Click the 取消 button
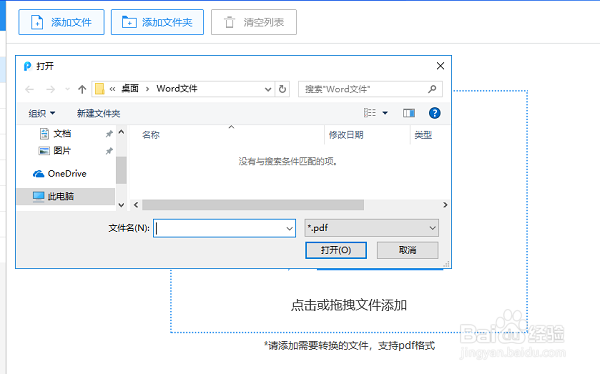The image size is (600, 374). (408, 250)
